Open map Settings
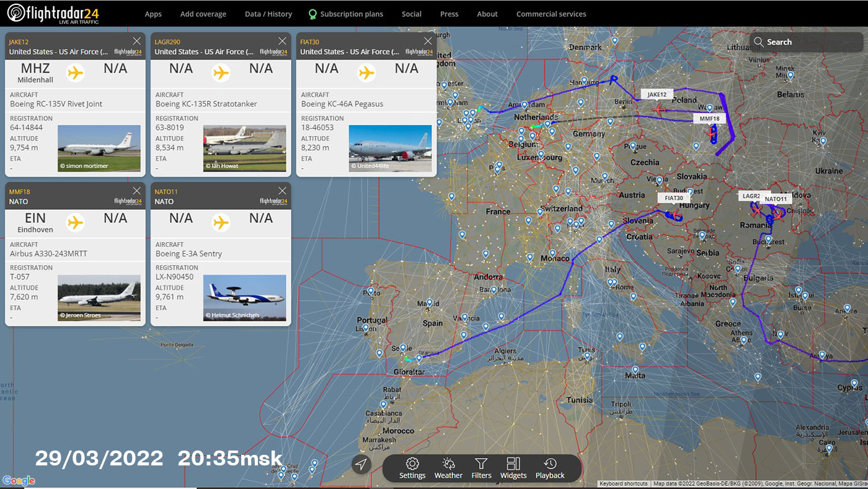 pos(412,469)
